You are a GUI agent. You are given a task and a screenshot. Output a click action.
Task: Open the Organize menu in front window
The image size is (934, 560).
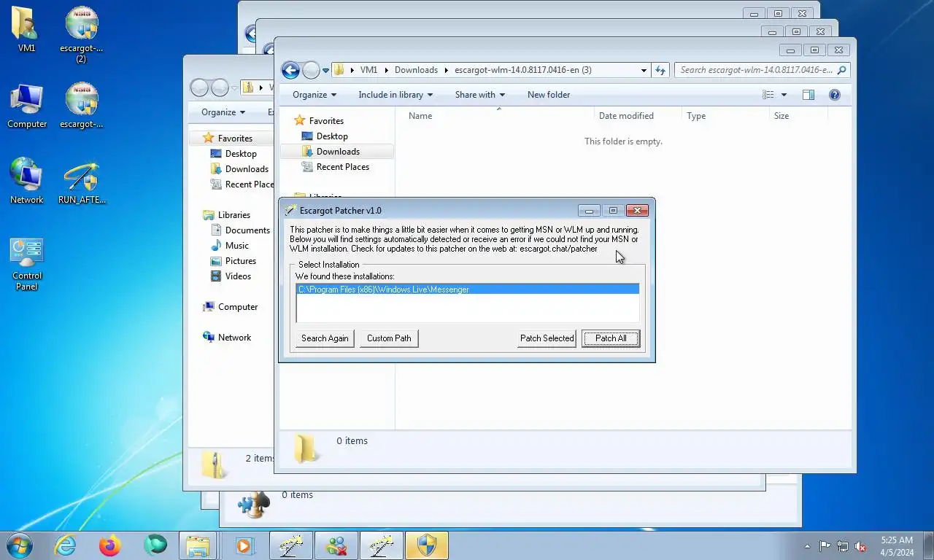pyautogui.click(x=314, y=95)
